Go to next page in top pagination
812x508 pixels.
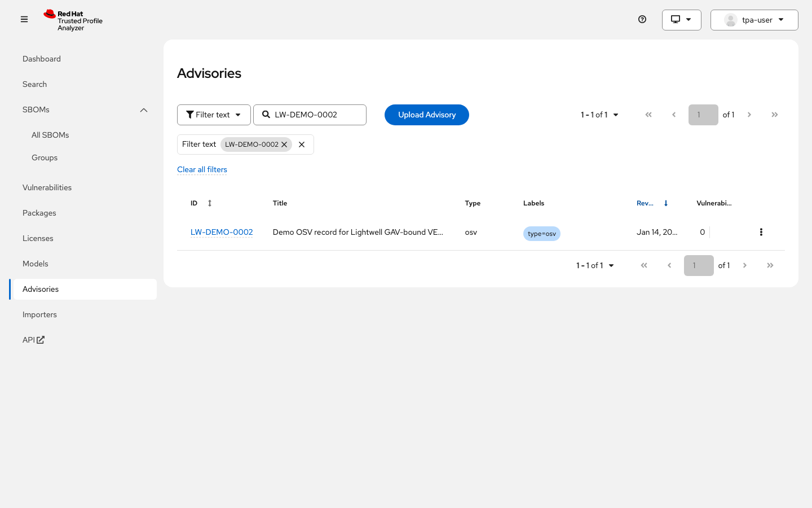tap(749, 115)
